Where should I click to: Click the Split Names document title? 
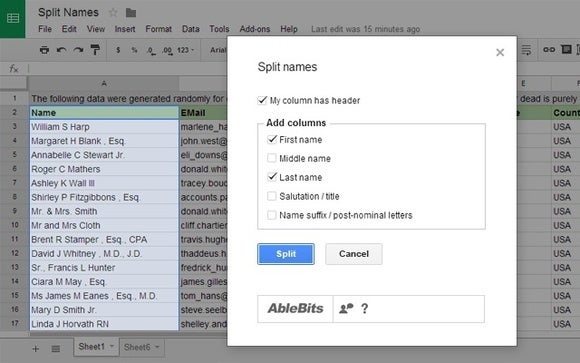68,13
